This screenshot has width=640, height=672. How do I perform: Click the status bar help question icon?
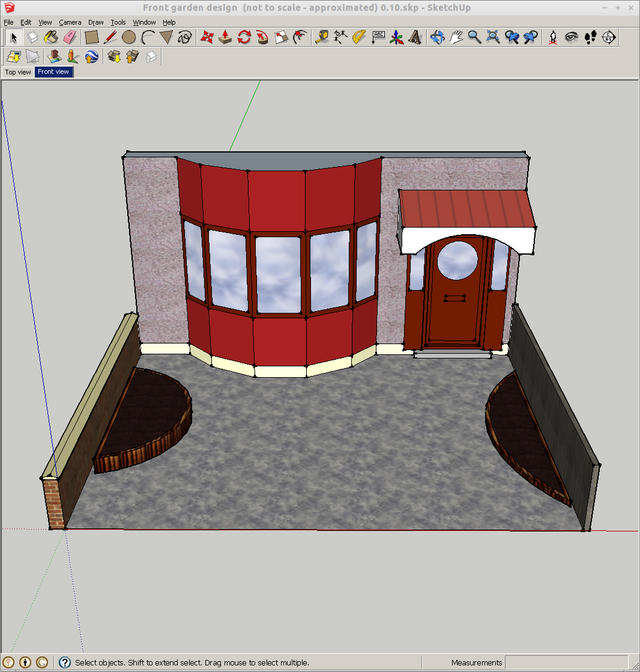[x=65, y=662]
